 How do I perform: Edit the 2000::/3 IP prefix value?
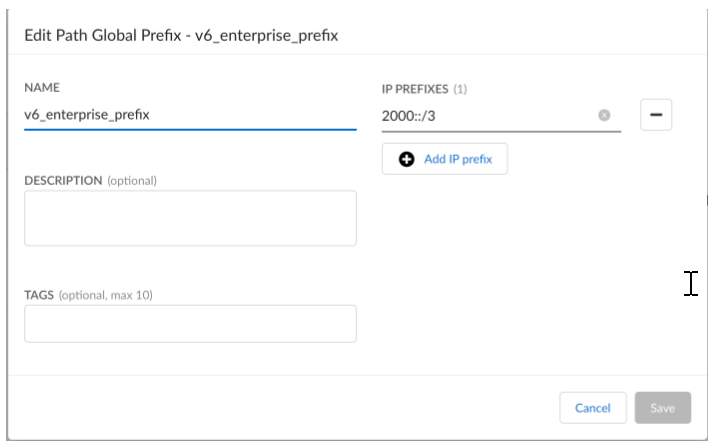[x=480, y=116]
